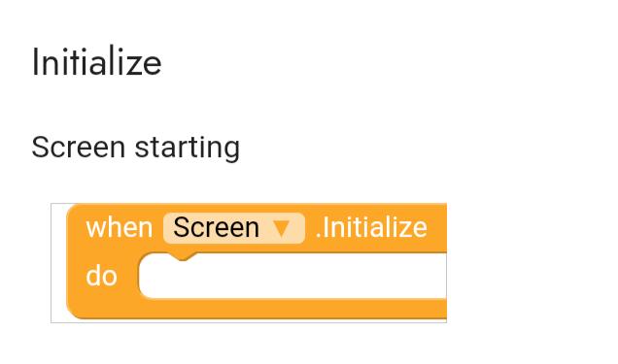The height and width of the screenshot is (364, 618).
Task: Click the empty statement slot beside 'do'
Action: 292,276
